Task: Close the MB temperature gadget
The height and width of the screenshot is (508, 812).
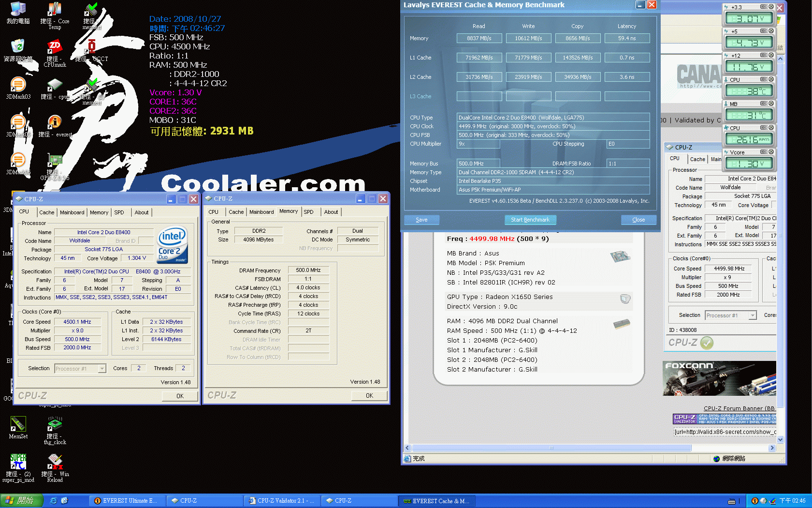Action: pyautogui.click(x=771, y=104)
